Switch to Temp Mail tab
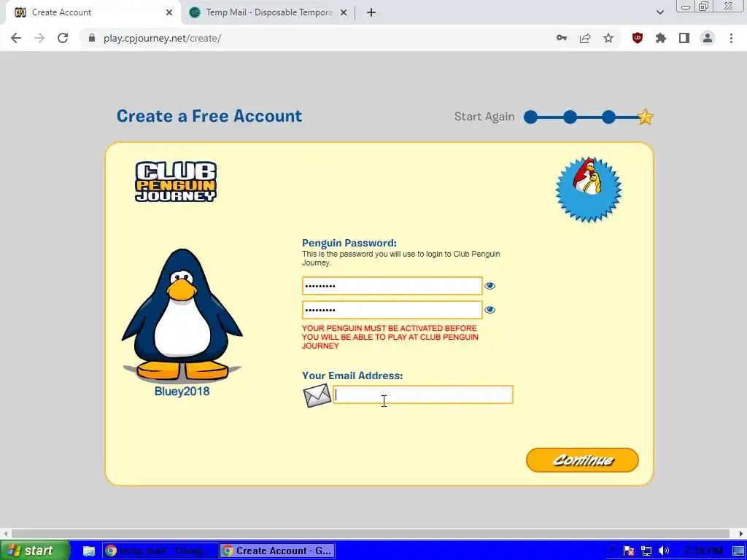The width and height of the screenshot is (747, 560). tap(268, 12)
